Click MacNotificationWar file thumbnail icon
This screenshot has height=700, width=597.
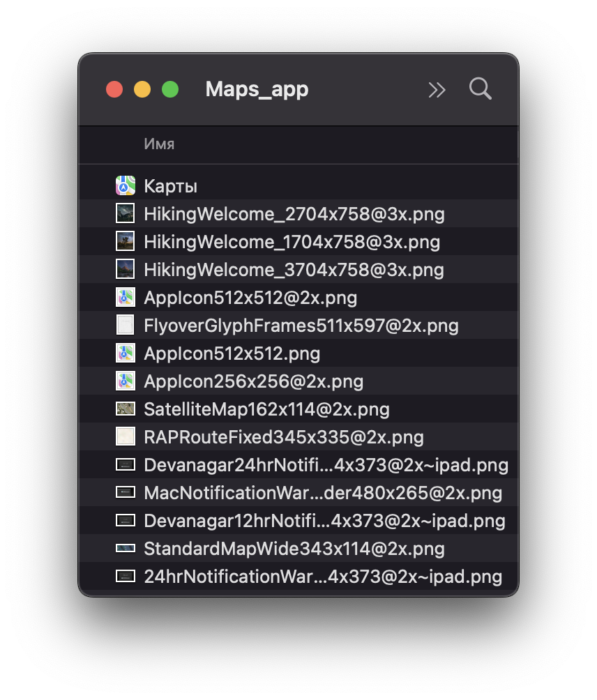pos(126,492)
